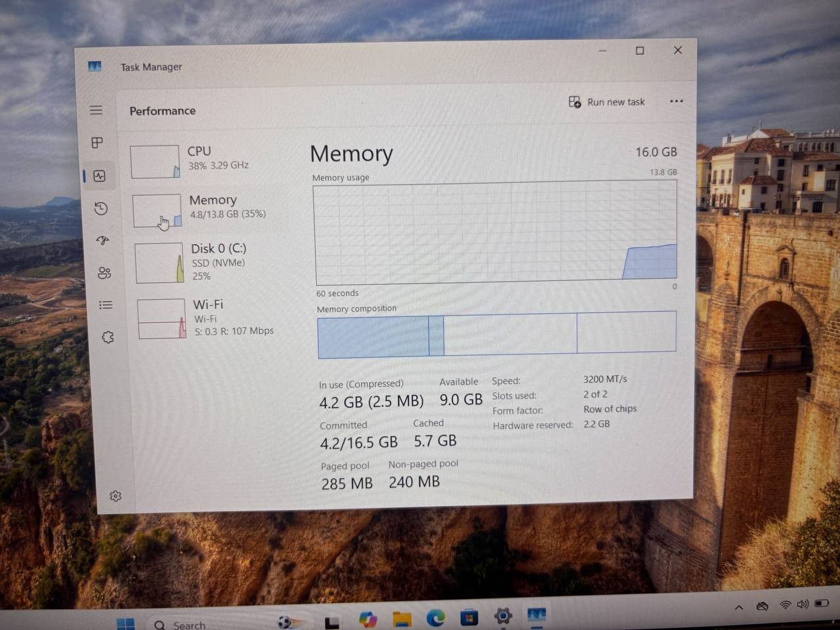Click the Speed 3200 MT/s value

(605, 379)
